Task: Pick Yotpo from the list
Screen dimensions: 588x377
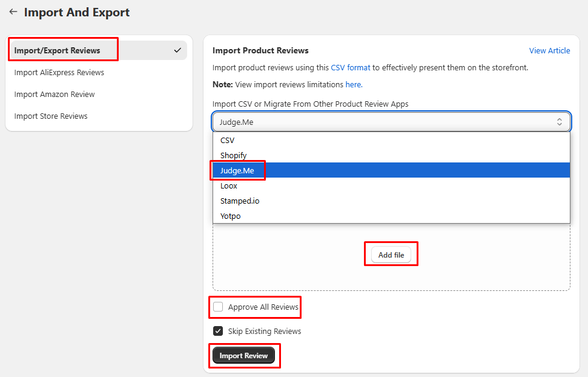Action: [x=391, y=216]
